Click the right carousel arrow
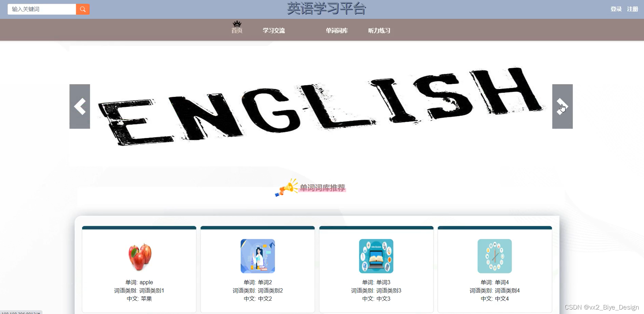The height and width of the screenshot is (314, 644). click(562, 106)
